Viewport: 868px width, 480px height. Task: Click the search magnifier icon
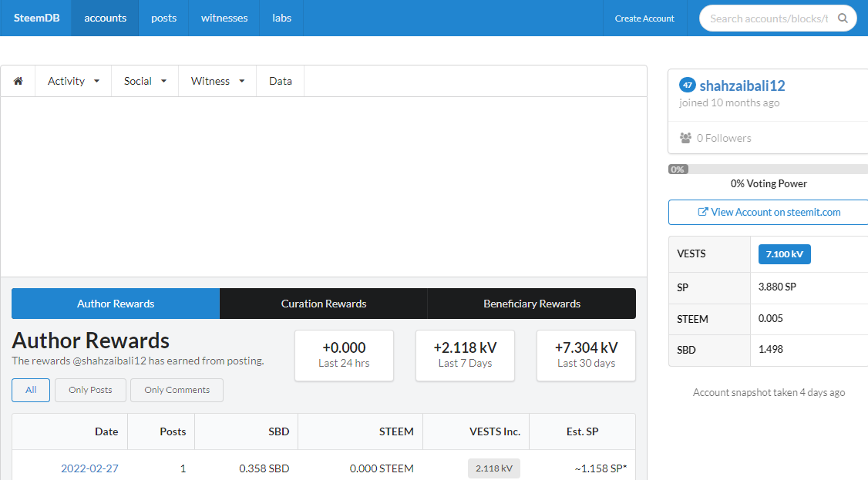[843, 18]
